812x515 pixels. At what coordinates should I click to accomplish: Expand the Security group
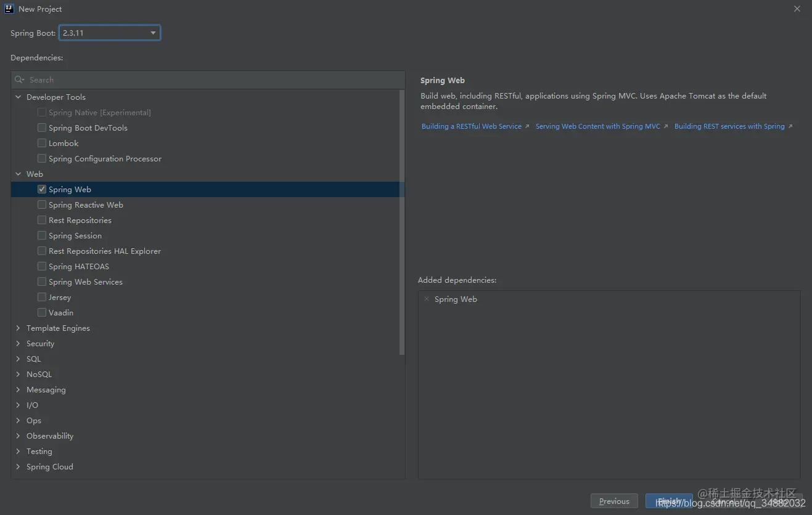click(x=18, y=343)
